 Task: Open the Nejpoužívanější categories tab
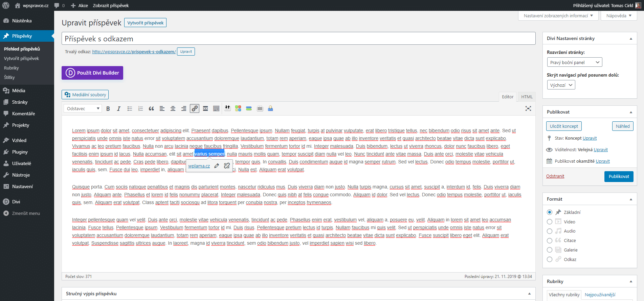600,295
